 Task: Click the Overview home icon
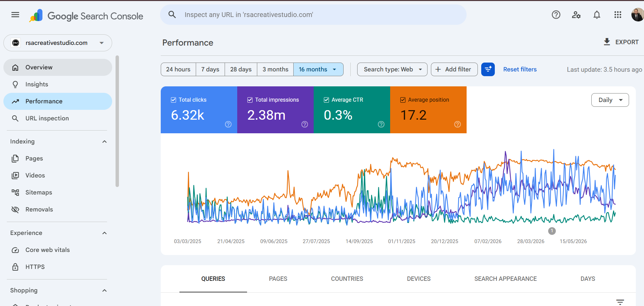tap(15, 67)
